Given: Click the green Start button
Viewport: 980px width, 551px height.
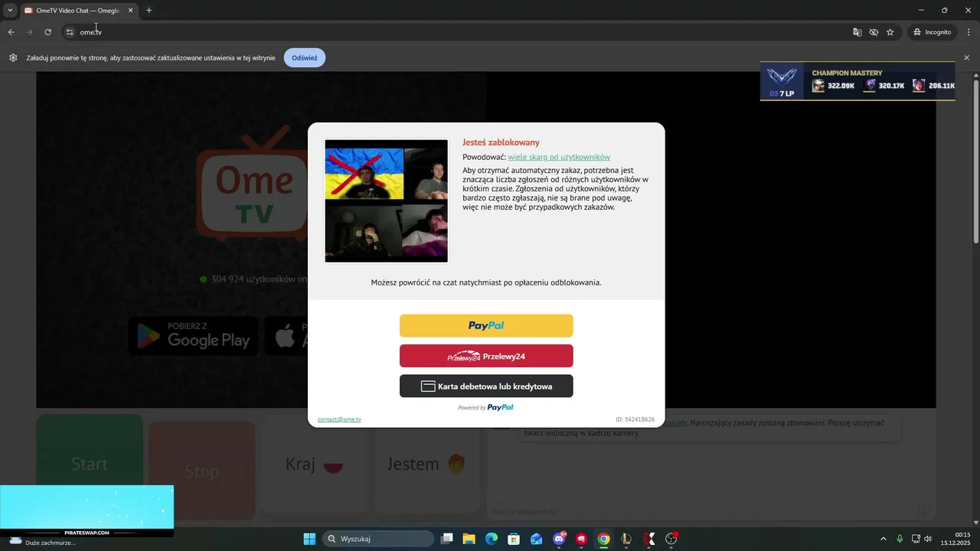Looking at the screenshot, I should coord(90,464).
